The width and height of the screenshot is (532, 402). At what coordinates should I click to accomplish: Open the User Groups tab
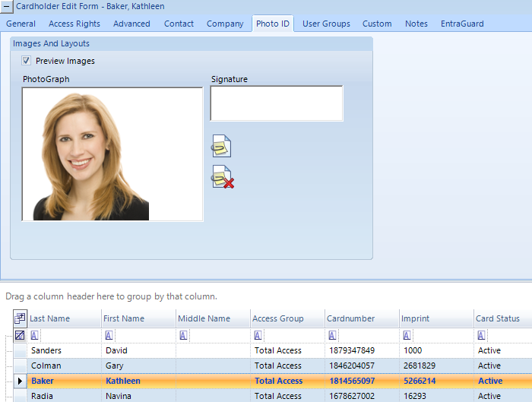click(x=326, y=24)
